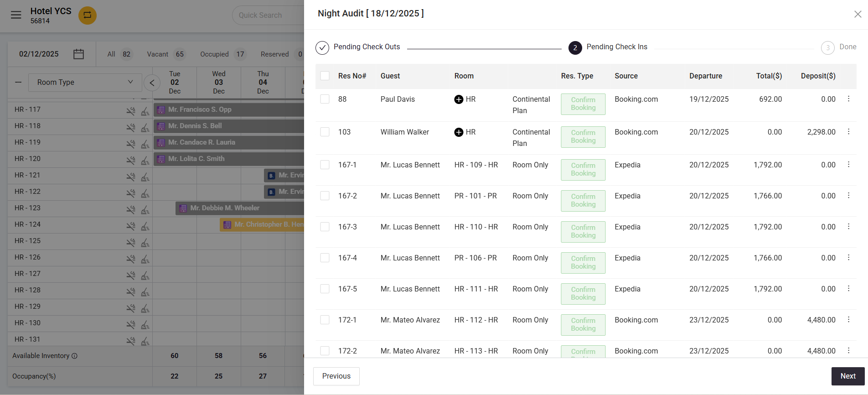Open Confirm Booking dropdown for 167-4

(x=583, y=263)
